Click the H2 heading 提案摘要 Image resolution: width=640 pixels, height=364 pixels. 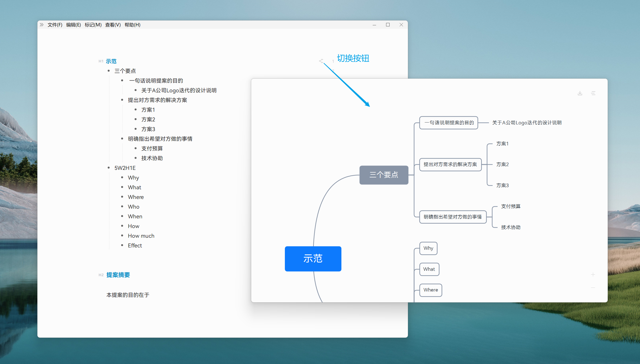[118, 275]
